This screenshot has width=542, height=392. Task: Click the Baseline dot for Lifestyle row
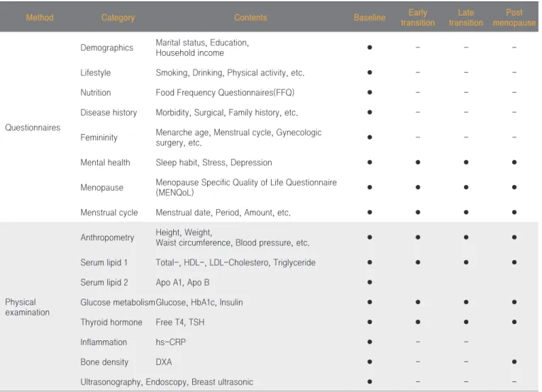tap(370, 72)
